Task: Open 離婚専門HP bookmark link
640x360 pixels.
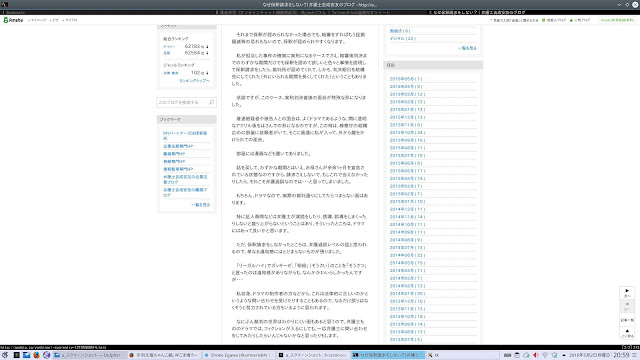Action: pos(174,154)
